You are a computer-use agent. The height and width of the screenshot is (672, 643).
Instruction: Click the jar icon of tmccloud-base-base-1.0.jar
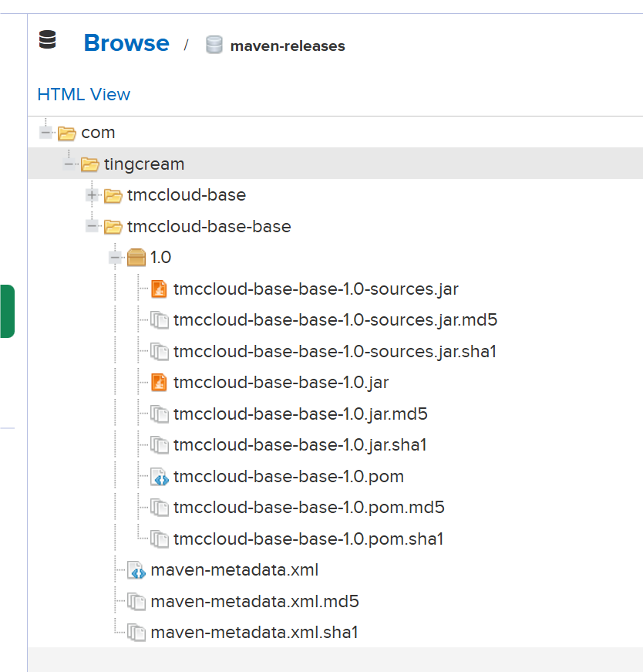[159, 382]
